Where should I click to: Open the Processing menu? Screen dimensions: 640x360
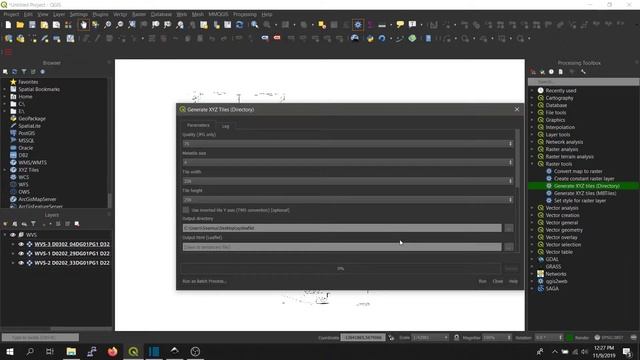click(244, 14)
